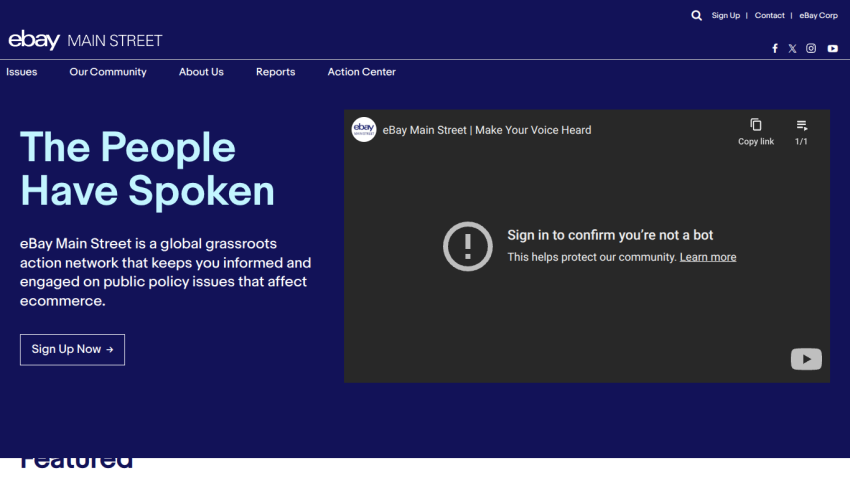Click the heading The People Have Spoken

[147, 169]
